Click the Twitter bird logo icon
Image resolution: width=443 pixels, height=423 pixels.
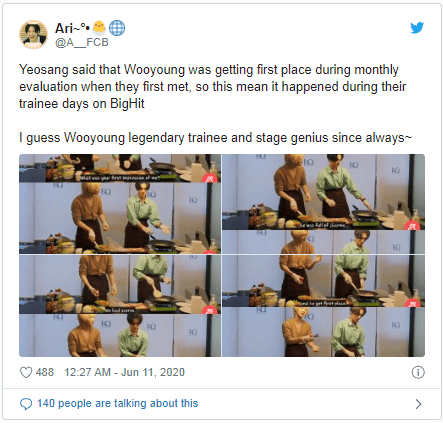point(417,28)
